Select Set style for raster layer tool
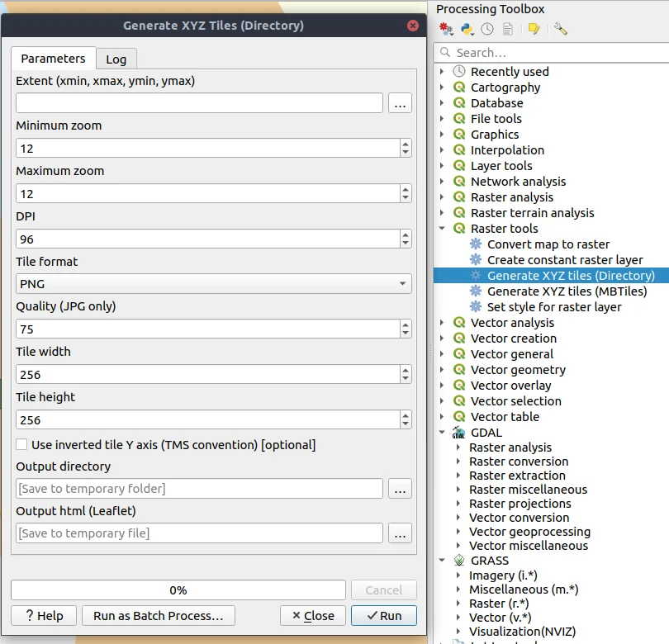This screenshot has height=644, width=669. (x=554, y=307)
